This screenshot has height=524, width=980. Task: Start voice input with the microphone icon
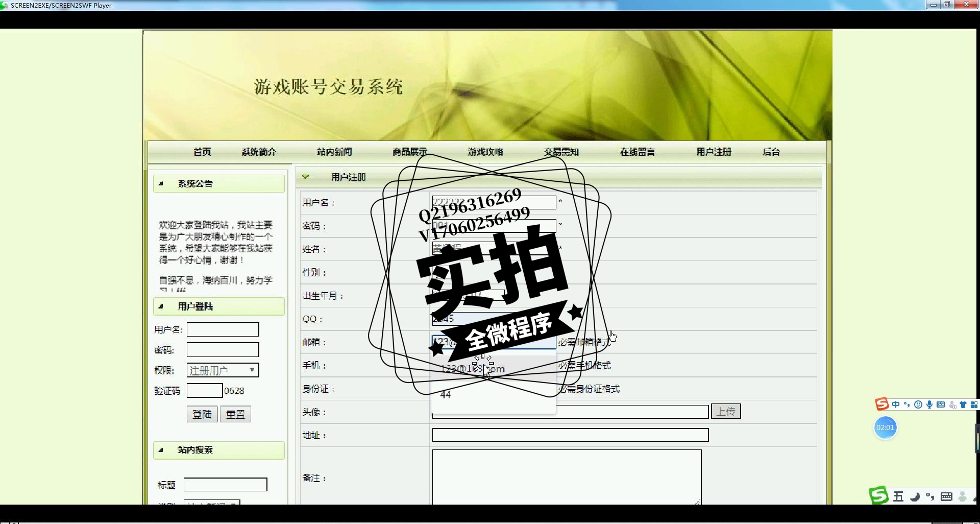(x=929, y=405)
